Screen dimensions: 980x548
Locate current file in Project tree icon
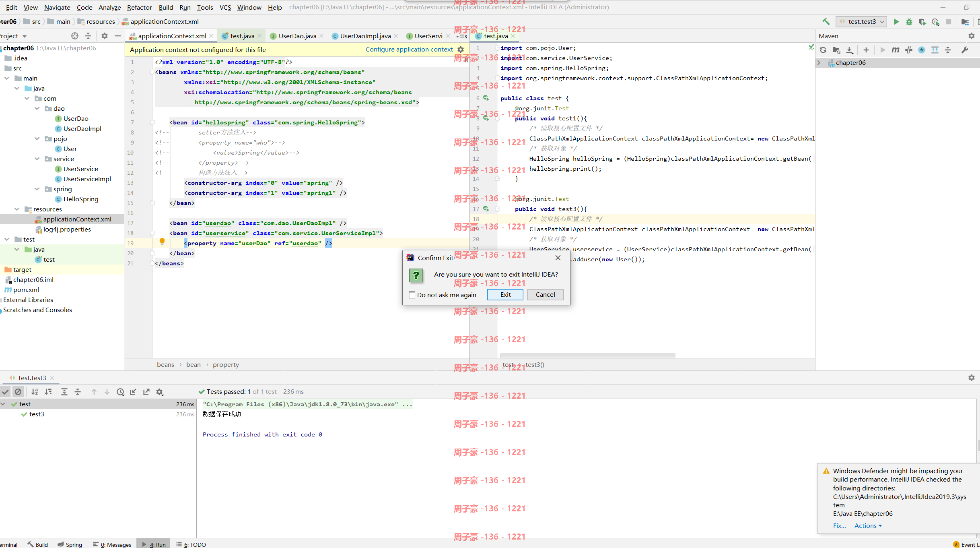(x=75, y=36)
